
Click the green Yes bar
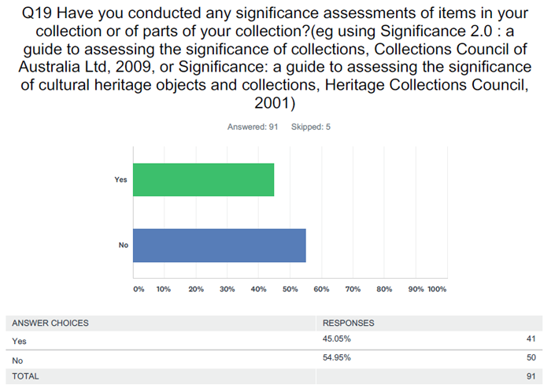tap(203, 179)
